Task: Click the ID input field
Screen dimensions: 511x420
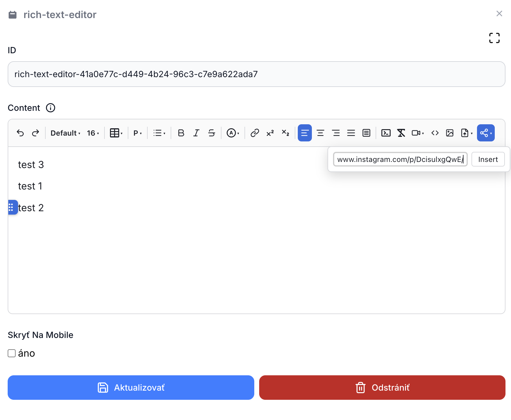Action: [256, 74]
